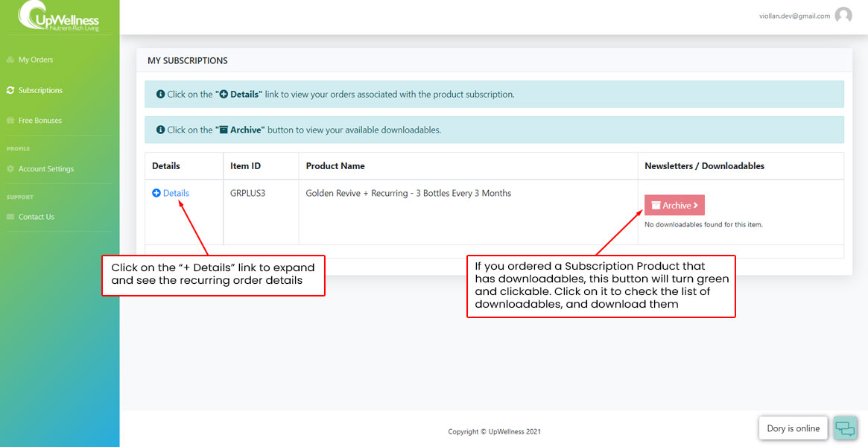The width and height of the screenshot is (868, 447).
Task: Open My Orders in sidebar
Action: point(30,60)
